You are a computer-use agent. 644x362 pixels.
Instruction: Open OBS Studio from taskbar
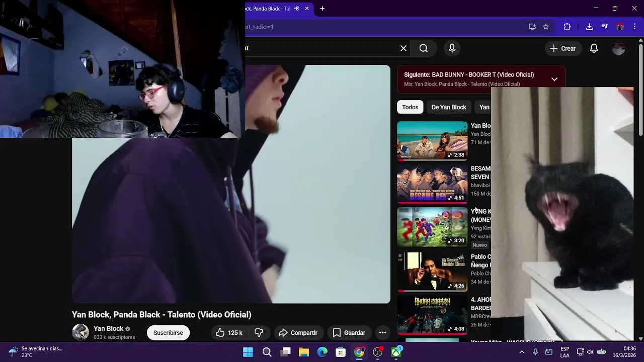378,352
